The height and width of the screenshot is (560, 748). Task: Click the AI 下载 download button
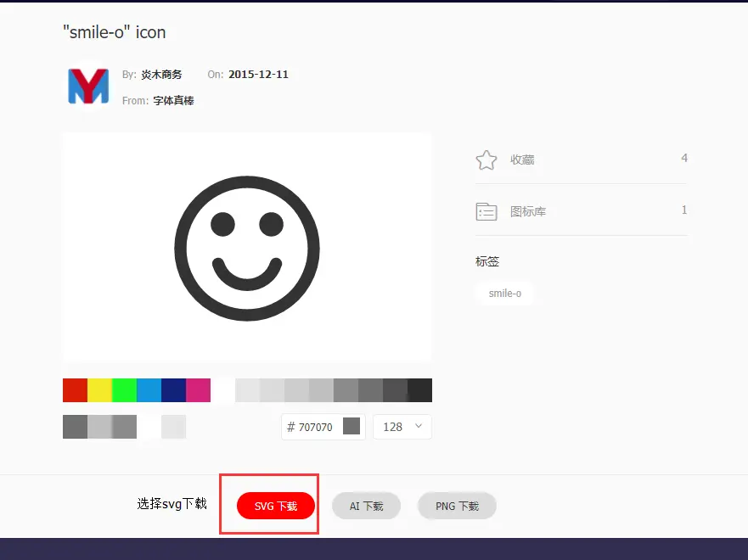click(366, 505)
